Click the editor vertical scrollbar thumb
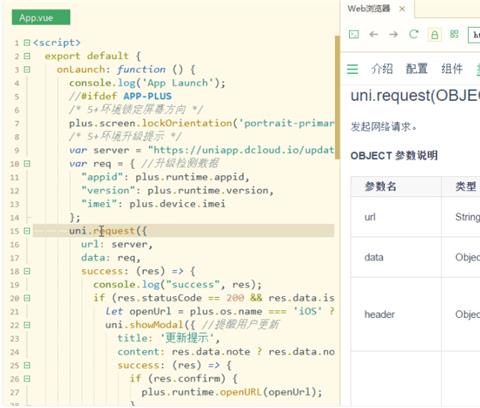 pos(337,97)
